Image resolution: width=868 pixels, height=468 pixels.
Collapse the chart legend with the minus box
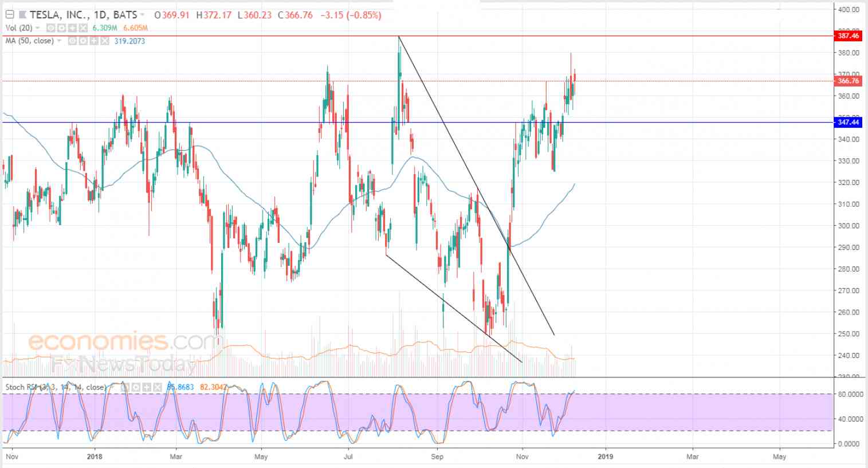9,15
